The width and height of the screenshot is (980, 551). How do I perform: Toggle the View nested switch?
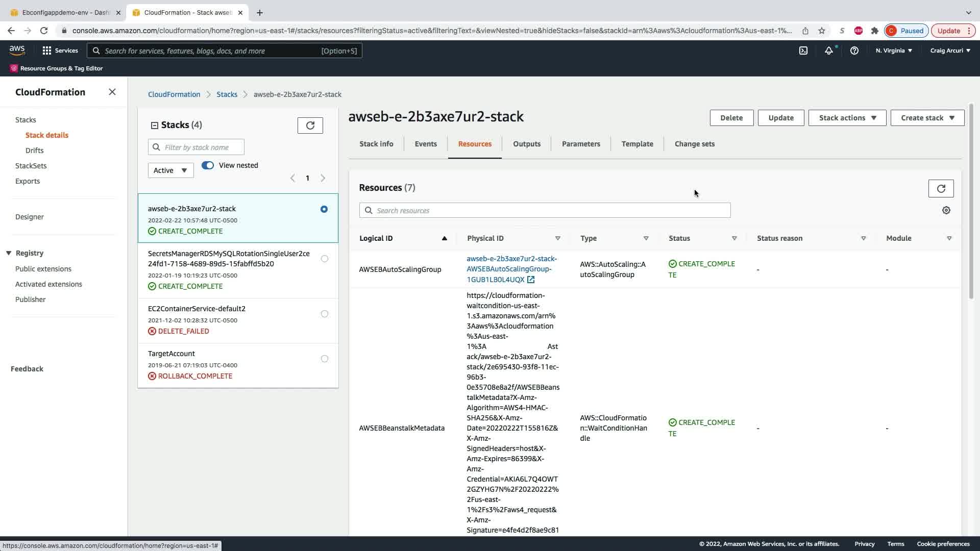coord(208,165)
